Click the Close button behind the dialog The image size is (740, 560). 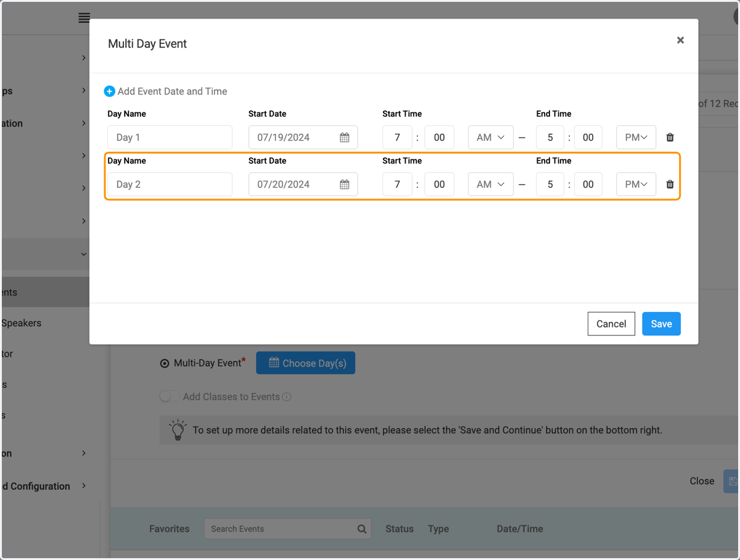coord(702,481)
